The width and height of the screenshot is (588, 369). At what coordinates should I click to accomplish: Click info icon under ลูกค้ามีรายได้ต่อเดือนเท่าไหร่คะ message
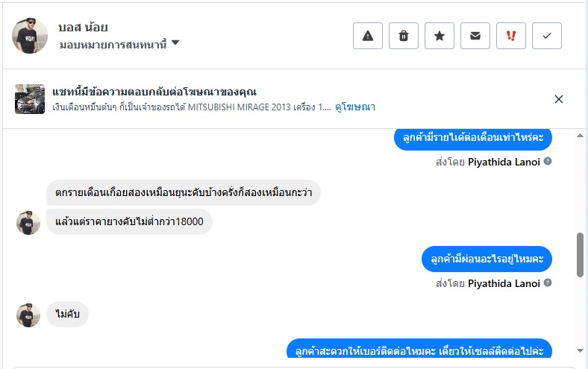pos(548,161)
